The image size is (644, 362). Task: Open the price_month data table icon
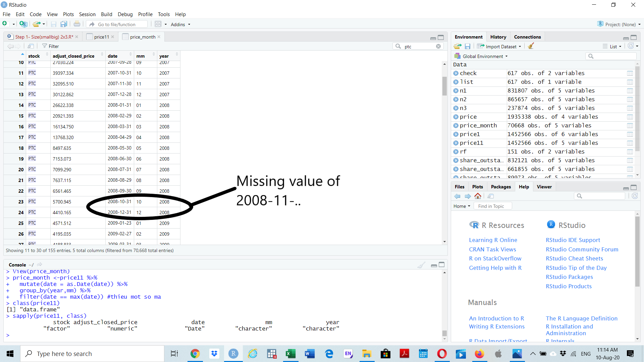click(x=630, y=125)
